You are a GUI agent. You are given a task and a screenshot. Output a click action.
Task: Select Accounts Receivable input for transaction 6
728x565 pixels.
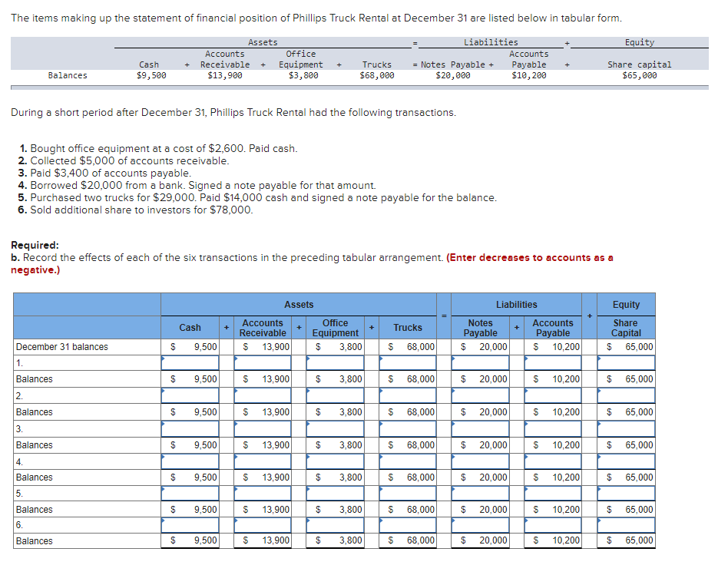pyautogui.click(x=263, y=525)
